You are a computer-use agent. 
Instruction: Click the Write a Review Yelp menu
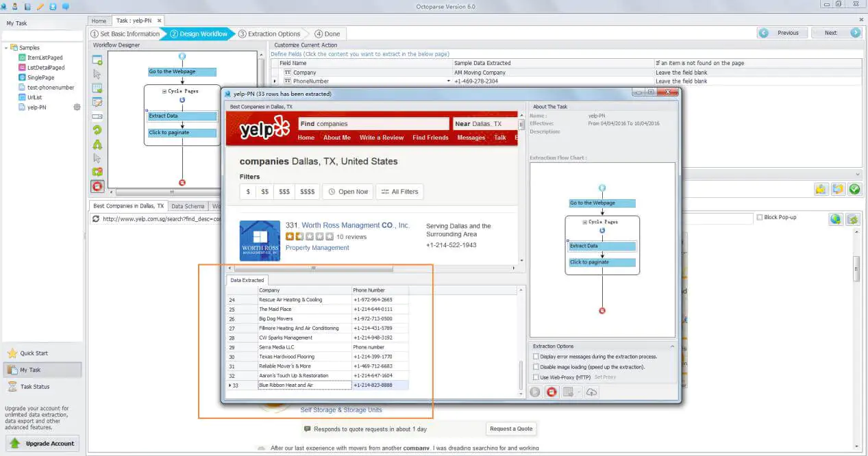click(382, 138)
